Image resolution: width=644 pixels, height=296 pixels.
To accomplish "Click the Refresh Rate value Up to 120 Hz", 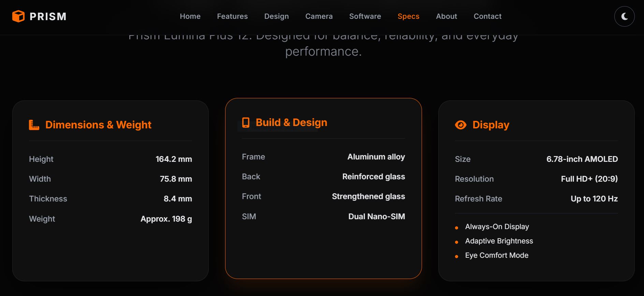I will pos(594,199).
